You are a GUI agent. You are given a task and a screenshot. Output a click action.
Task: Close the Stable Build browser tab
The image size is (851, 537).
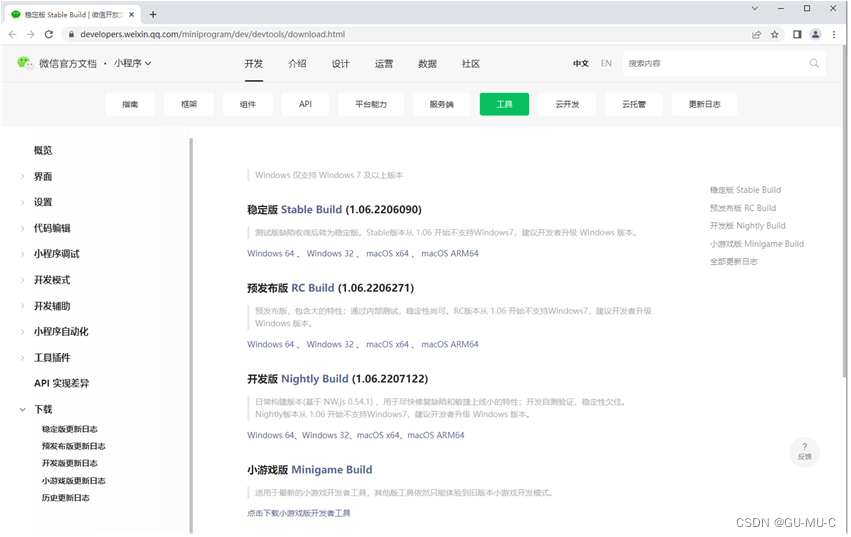click(x=131, y=15)
